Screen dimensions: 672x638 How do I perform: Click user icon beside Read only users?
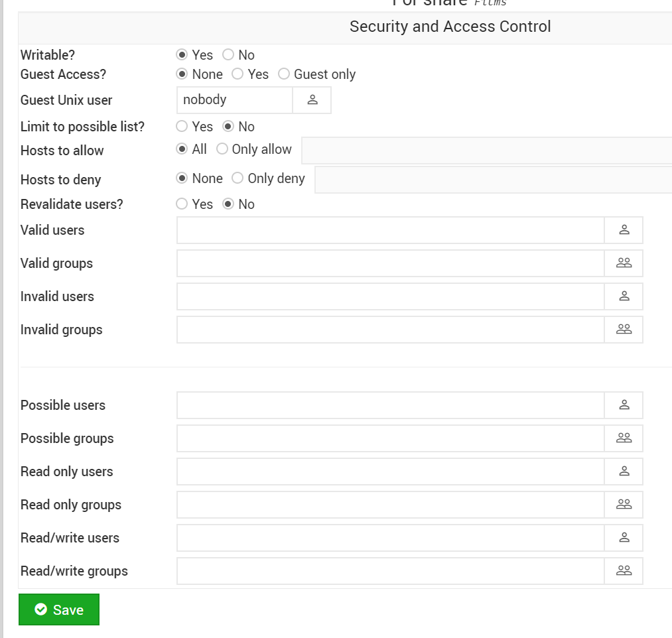click(624, 472)
